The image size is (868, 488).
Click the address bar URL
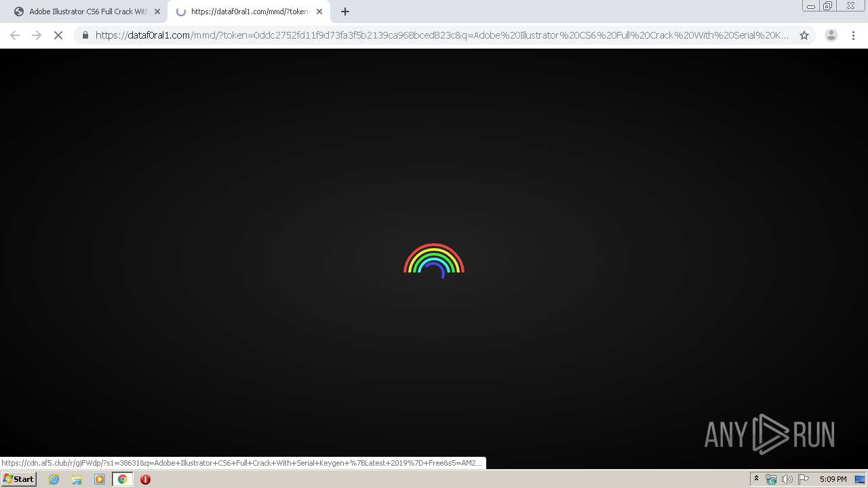coord(442,35)
